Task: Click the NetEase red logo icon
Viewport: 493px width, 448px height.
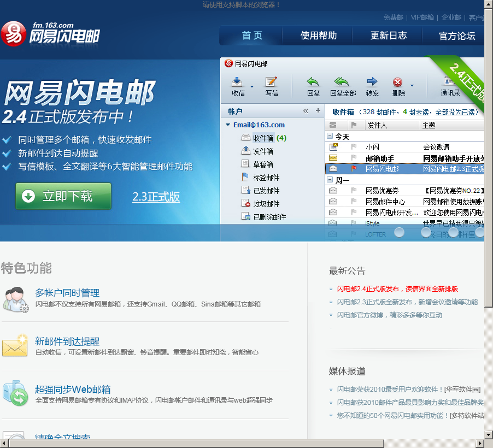Action: pos(13,34)
